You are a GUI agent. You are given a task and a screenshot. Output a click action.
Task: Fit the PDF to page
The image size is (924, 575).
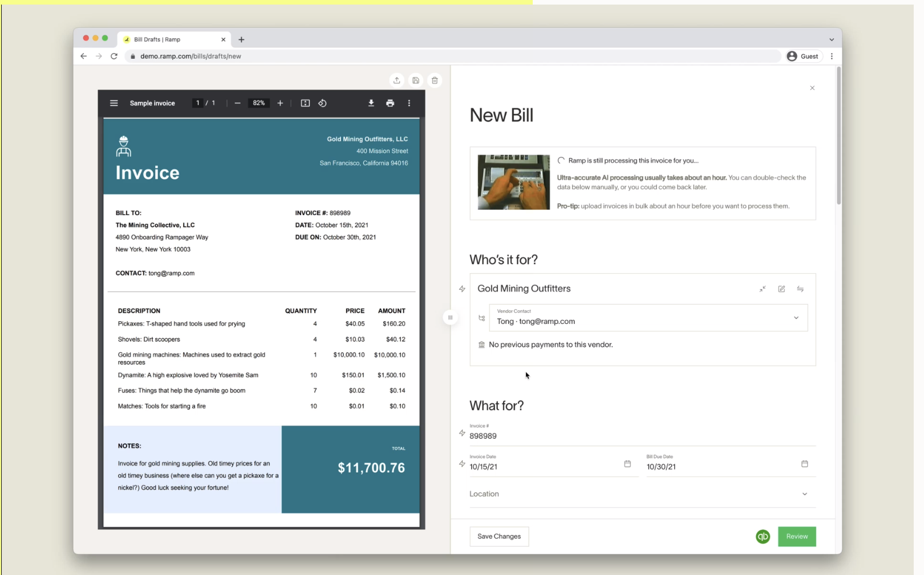click(305, 103)
